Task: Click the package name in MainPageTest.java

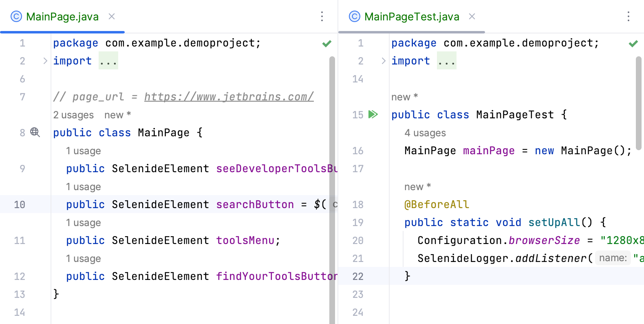Action: [518, 43]
